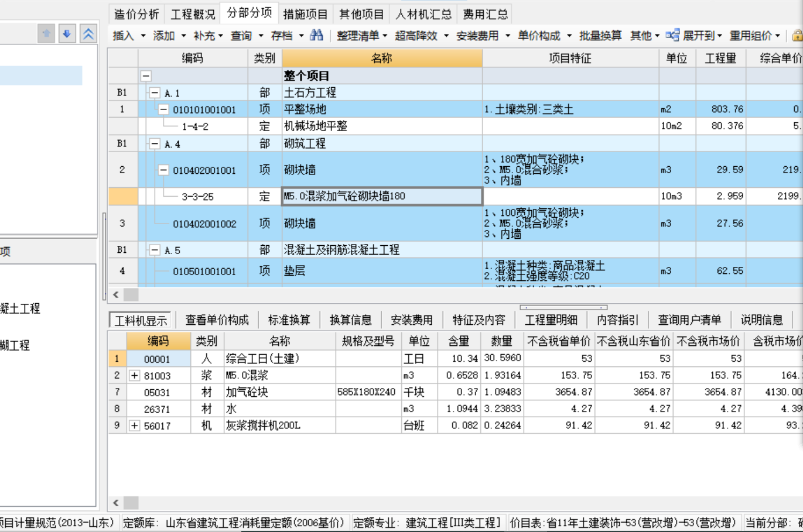
Task: Click the 批量换算 toolbar button
Action: coord(600,36)
